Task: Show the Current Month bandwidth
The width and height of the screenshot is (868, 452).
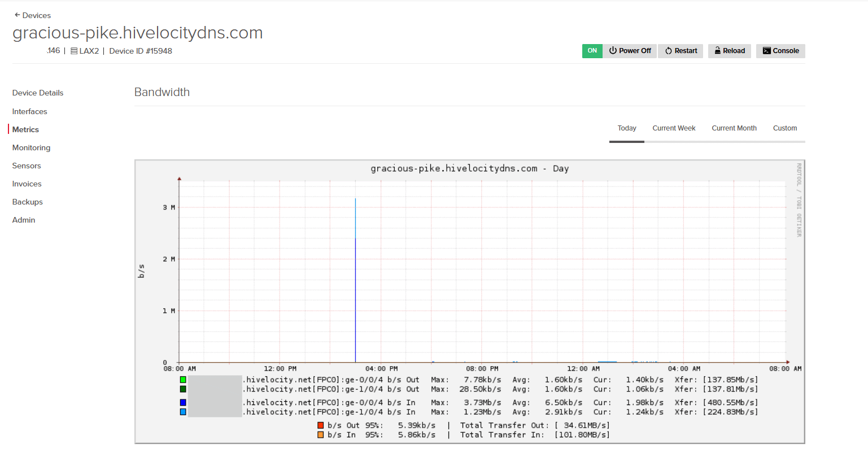Action: pyautogui.click(x=734, y=128)
